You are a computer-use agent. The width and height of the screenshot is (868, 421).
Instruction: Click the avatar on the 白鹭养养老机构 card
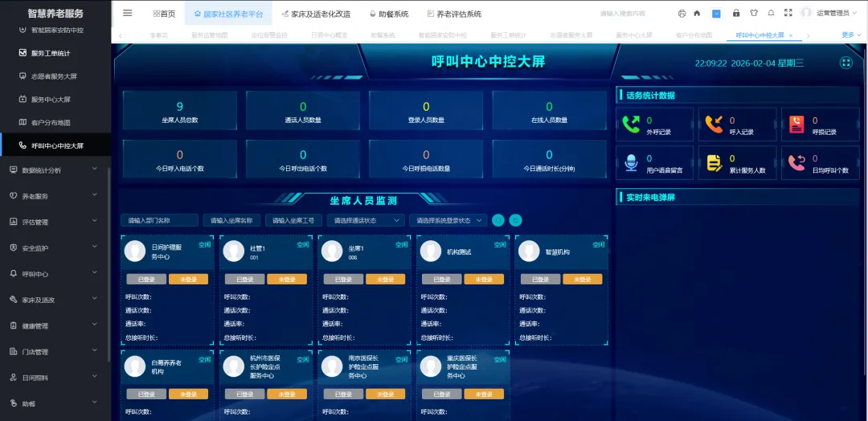click(135, 366)
